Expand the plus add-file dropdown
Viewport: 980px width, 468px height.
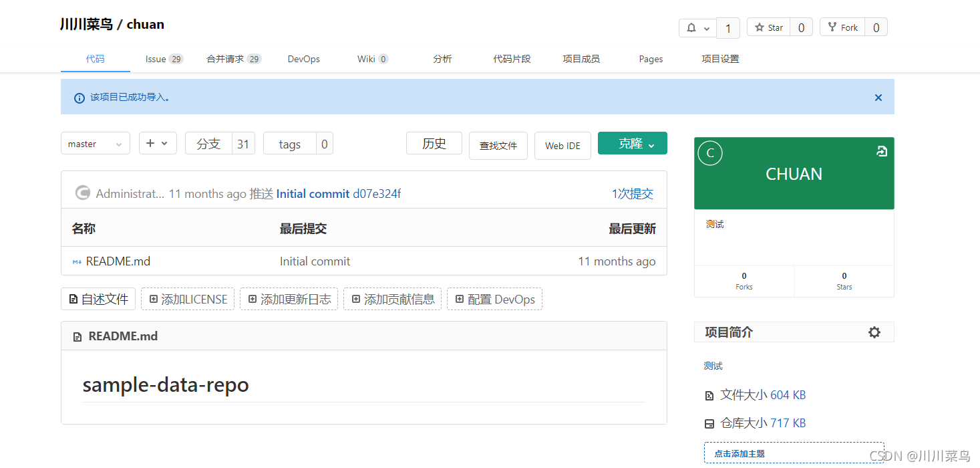[158, 143]
